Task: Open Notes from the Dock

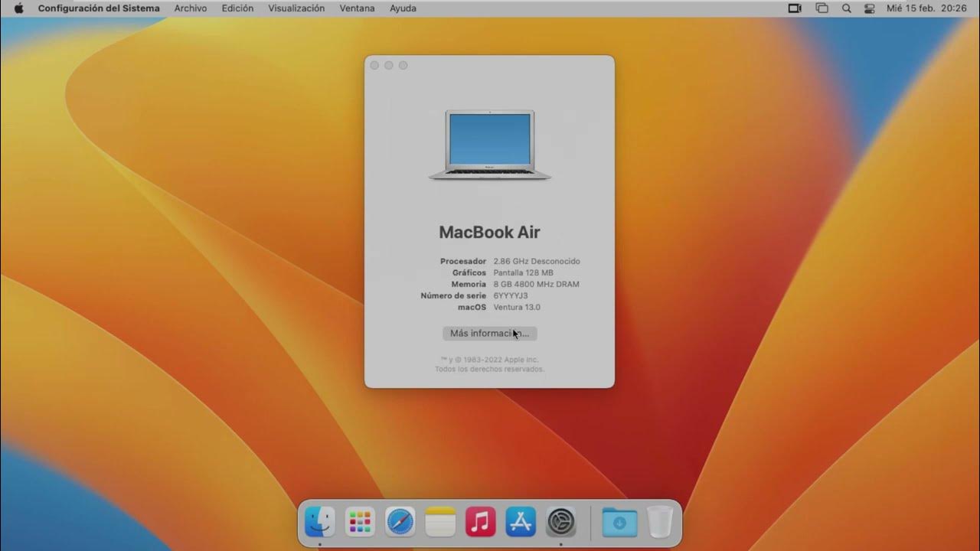Action: 440,522
